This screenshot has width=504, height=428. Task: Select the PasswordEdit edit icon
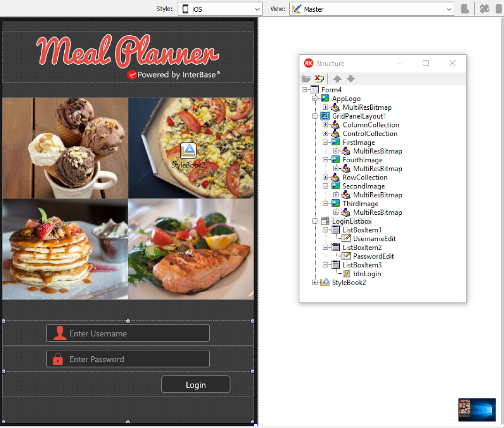pos(346,256)
